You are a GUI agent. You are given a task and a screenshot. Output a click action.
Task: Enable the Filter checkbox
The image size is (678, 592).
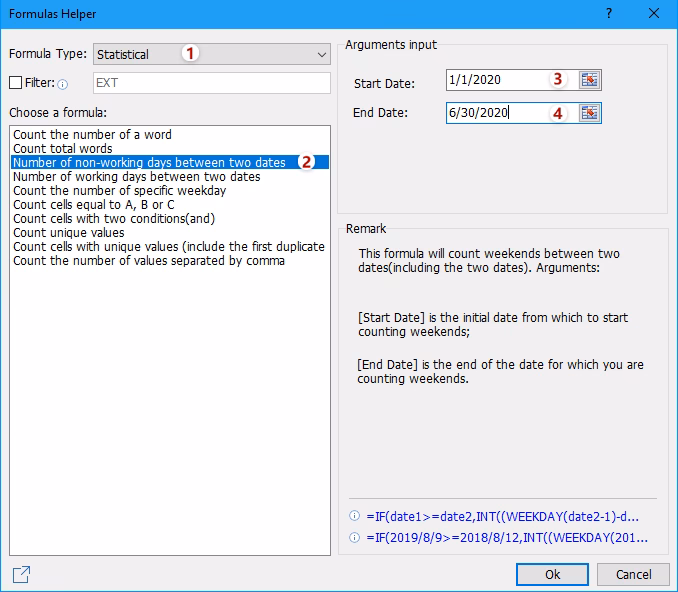click(15, 83)
